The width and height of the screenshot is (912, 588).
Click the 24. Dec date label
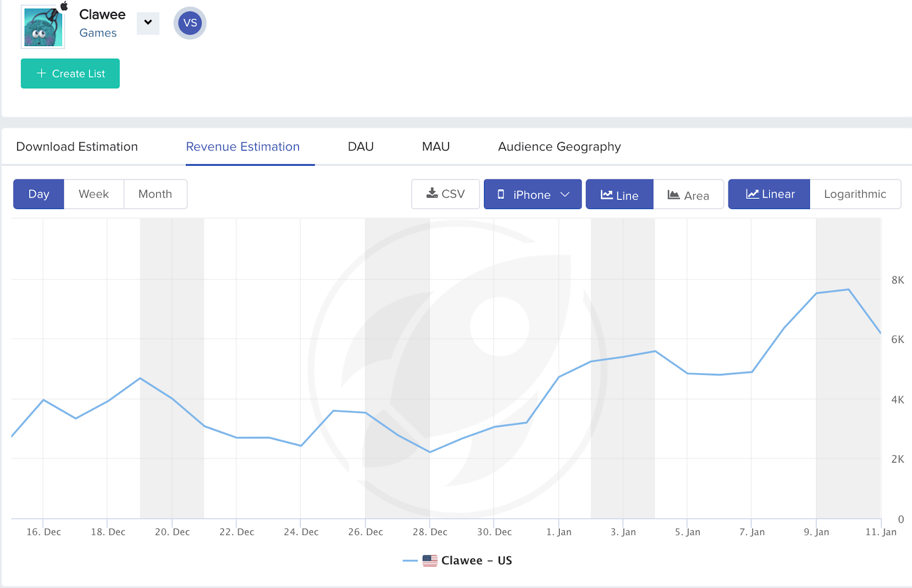(302, 532)
